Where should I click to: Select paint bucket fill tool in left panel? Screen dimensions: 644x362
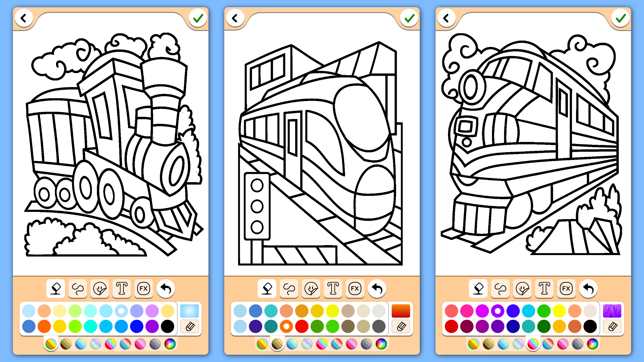click(x=56, y=289)
